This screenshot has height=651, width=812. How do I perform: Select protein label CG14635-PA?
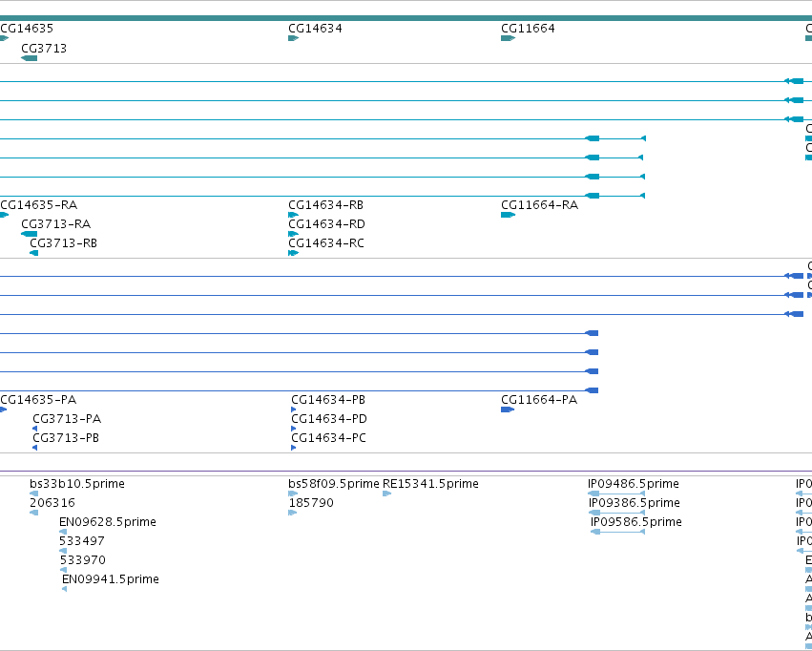[38, 399]
